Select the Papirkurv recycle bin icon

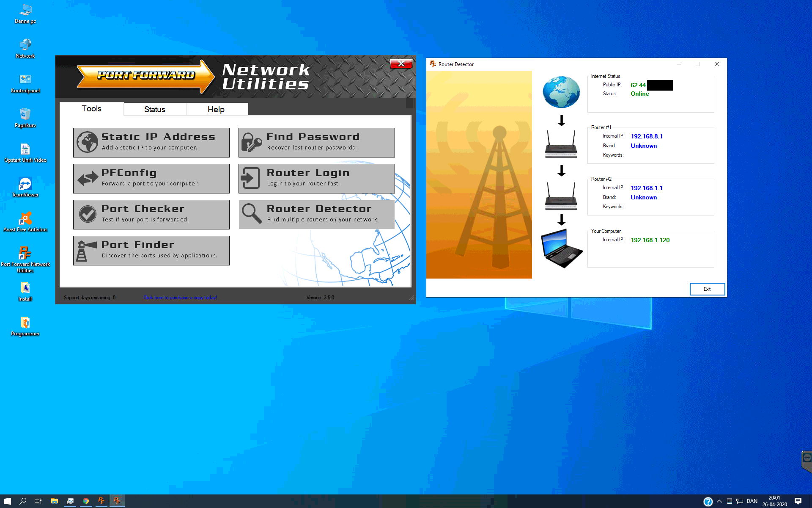click(25, 118)
